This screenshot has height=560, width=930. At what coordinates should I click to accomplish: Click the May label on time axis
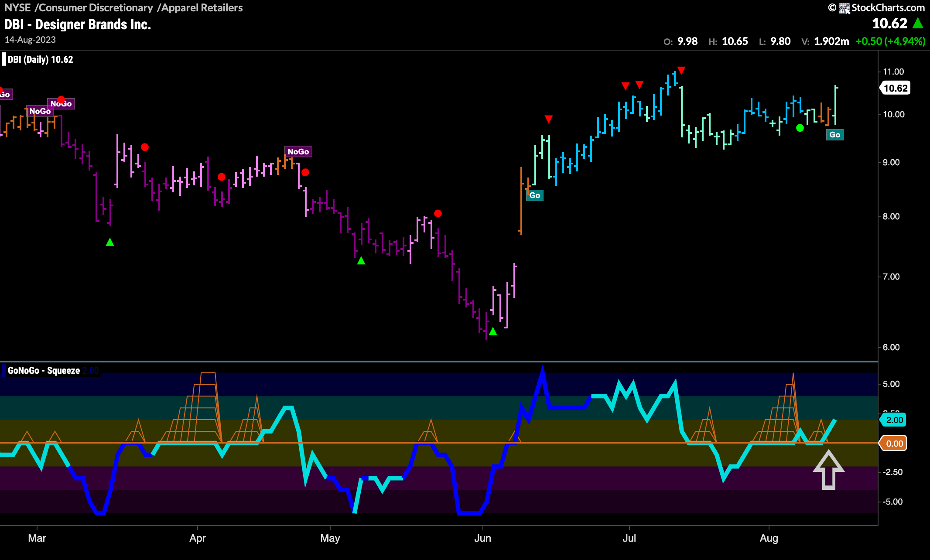(x=330, y=538)
